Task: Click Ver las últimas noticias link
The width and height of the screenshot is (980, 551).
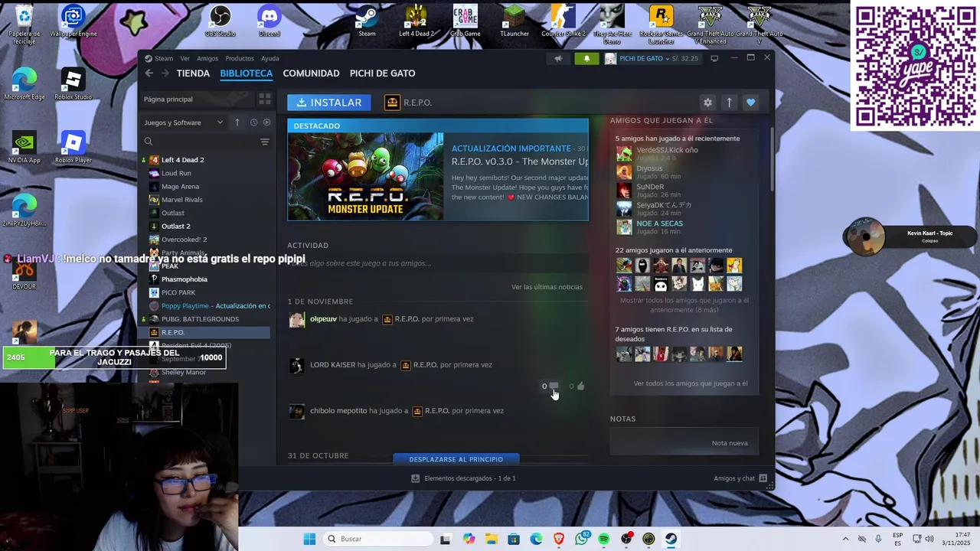Action: tap(547, 287)
